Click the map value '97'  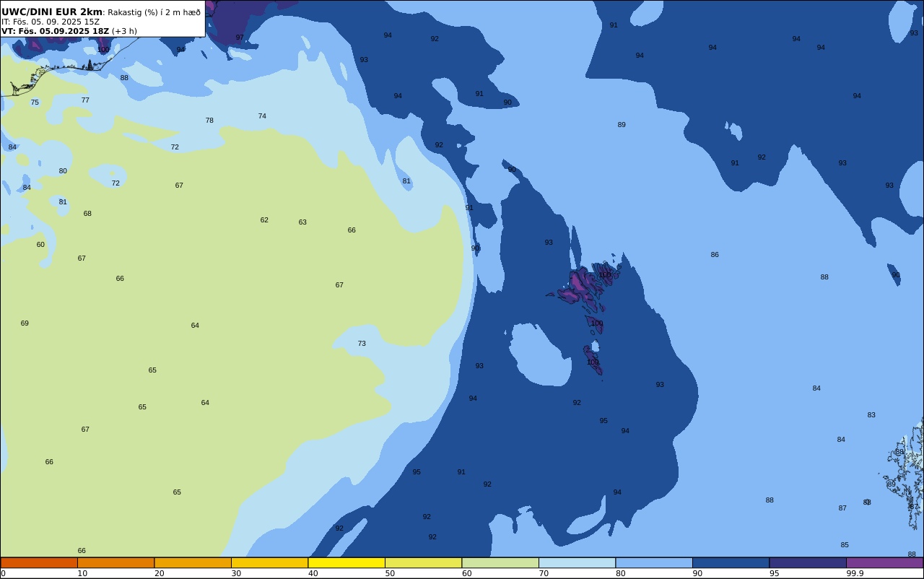240,38
